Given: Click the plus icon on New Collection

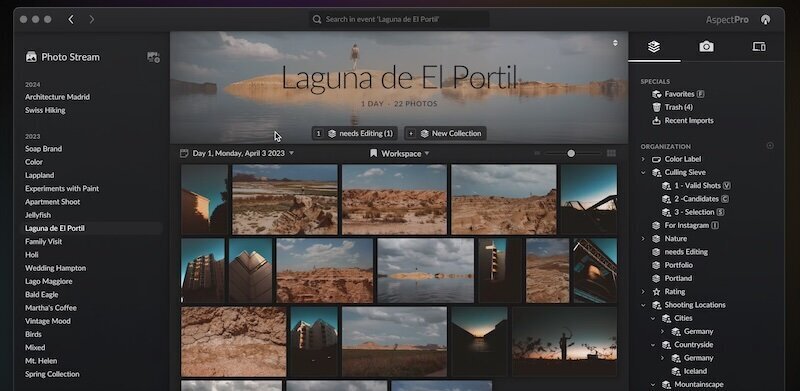Looking at the screenshot, I should click(x=411, y=134).
